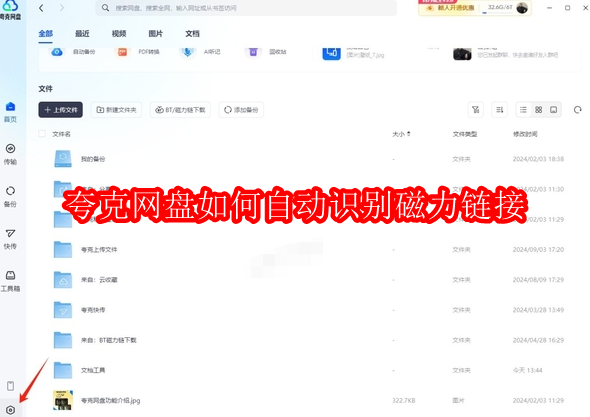Go back with the left arrow

pos(41,8)
